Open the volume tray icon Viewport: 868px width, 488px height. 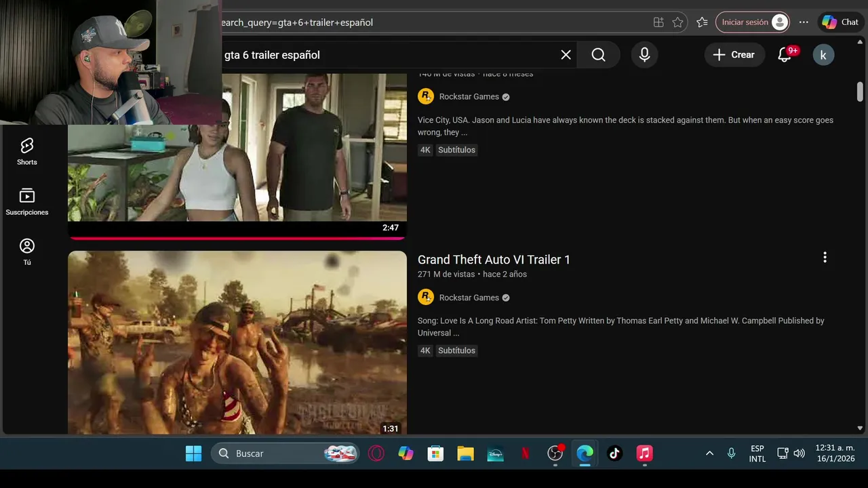click(799, 453)
